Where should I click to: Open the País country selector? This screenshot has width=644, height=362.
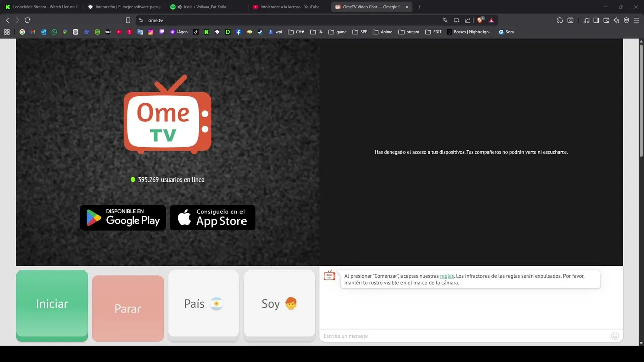tap(203, 306)
